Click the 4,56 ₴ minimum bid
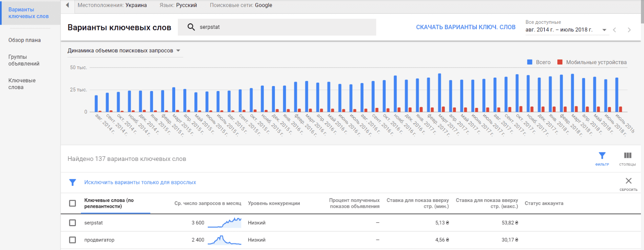Screen dimensions: 644x250 tap(442, 240)
